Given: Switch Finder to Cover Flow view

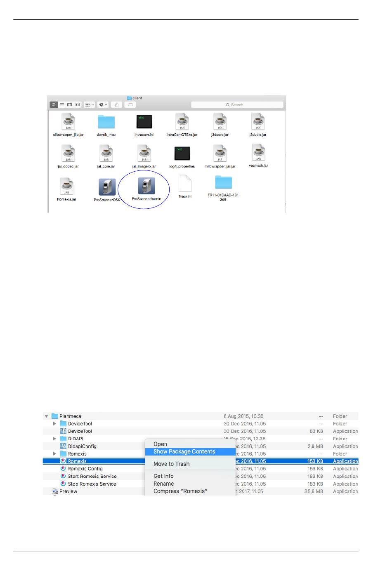Looking at the screenshot, I should (x=78, y=105).
